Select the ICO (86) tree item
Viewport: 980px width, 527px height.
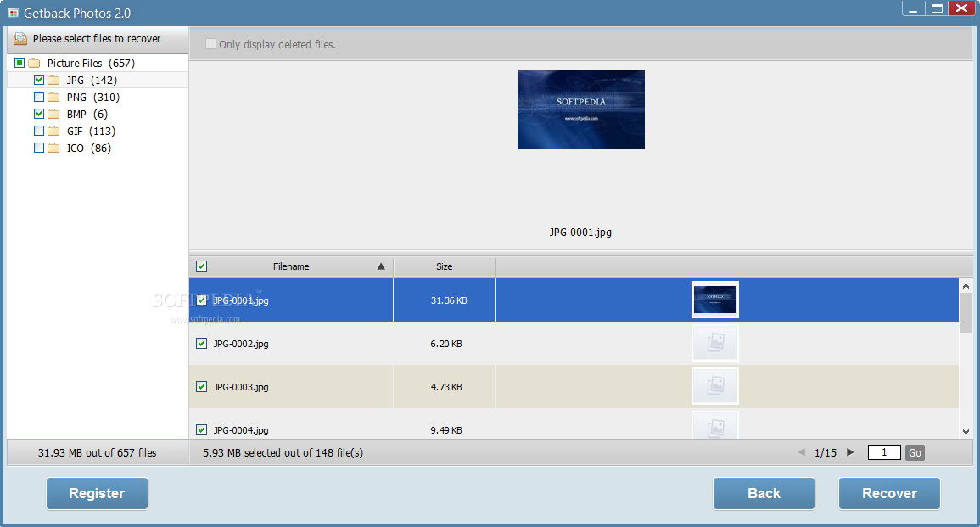[89, 148]
